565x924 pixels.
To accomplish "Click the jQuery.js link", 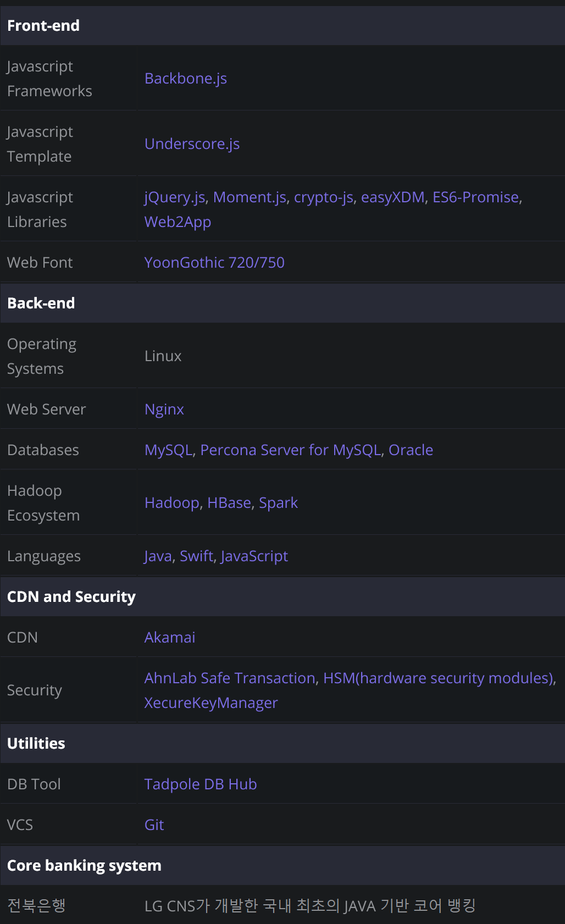I will click(x=175, y=197).
